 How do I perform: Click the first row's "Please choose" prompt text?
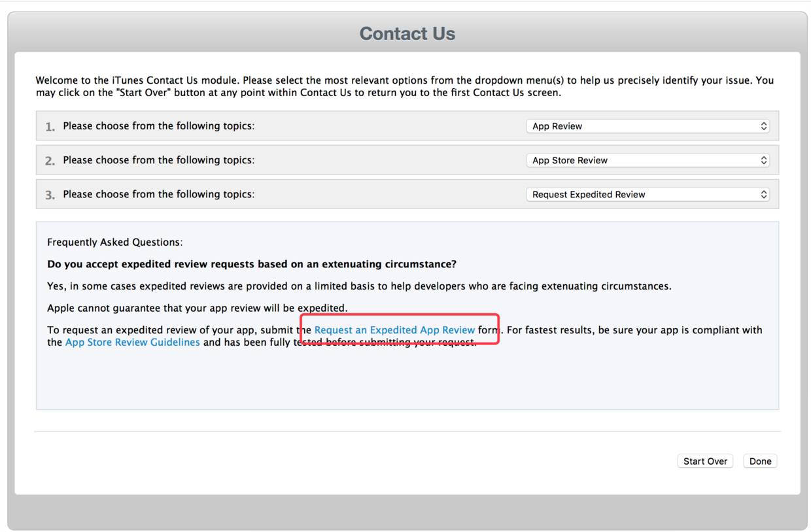click(158, 126)
